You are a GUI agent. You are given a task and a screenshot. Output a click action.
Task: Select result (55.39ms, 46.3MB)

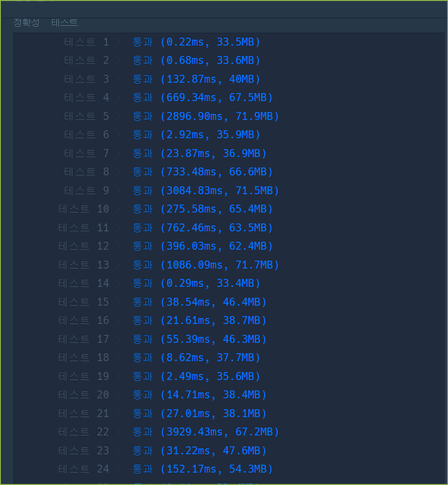[x=213, y=339]
